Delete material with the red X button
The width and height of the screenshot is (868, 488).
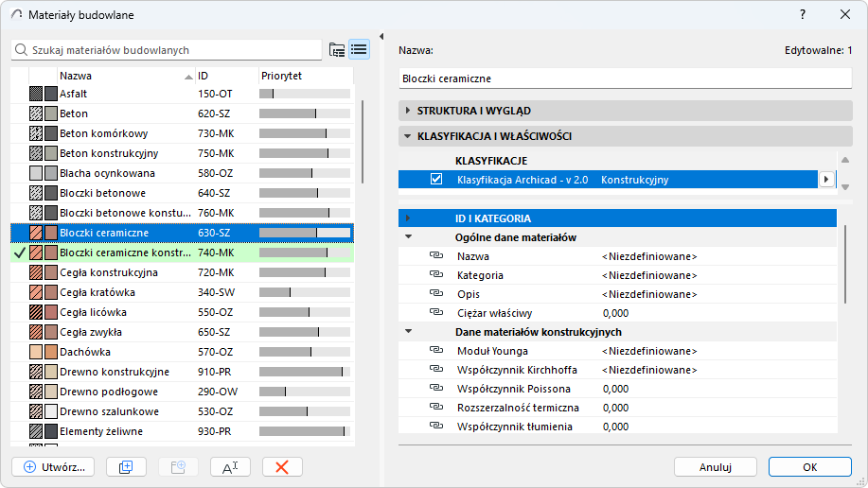click(x=282, y=466)
